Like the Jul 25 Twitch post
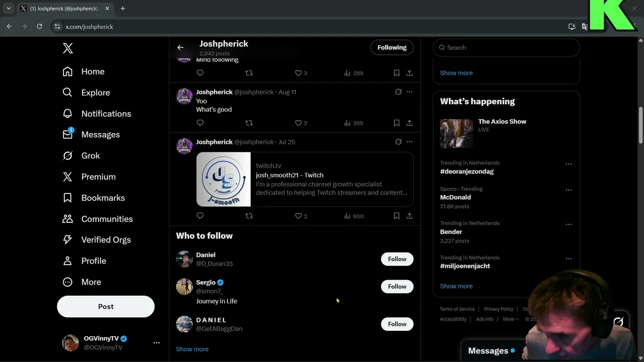This screenshot has height=362, width=644. point(301,216)
